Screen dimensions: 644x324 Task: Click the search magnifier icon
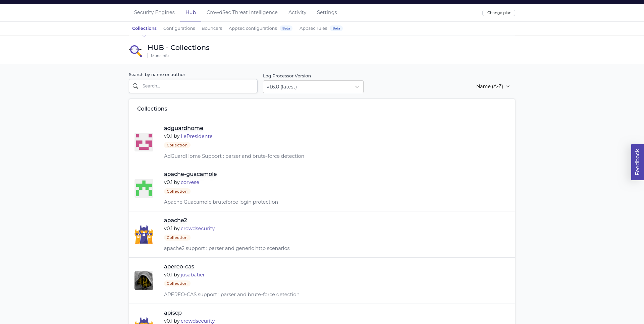tap(136, 86)
